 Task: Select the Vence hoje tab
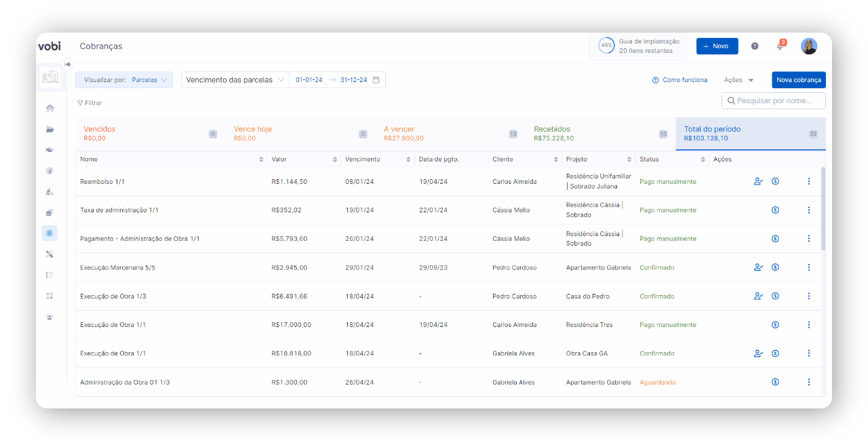coord(300,134)
